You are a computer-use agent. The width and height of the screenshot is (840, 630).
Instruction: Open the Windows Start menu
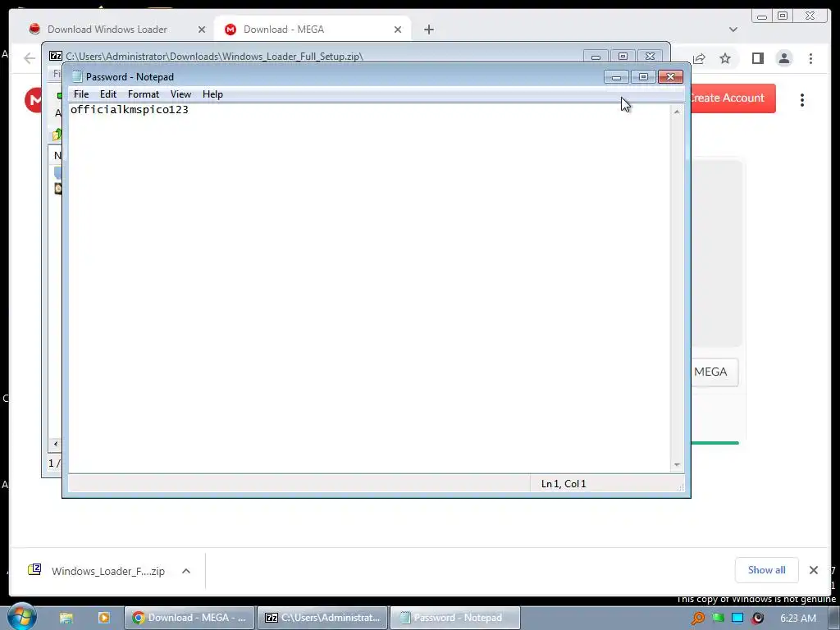point(21,617)
